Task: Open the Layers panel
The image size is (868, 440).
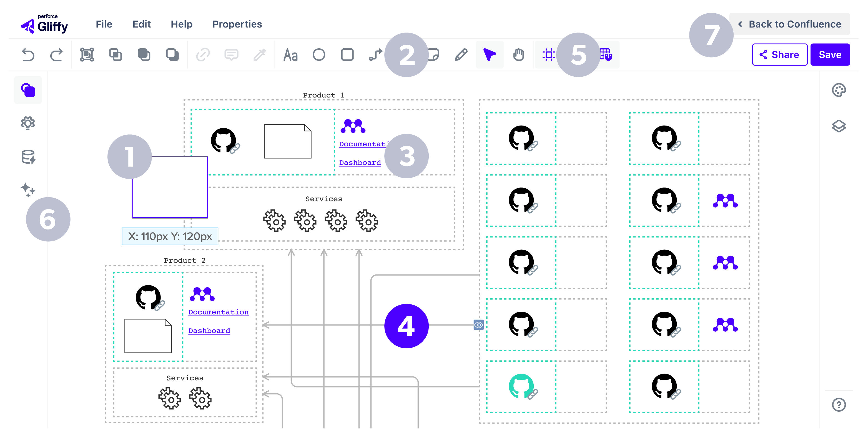Action: [x=839, y=126]
